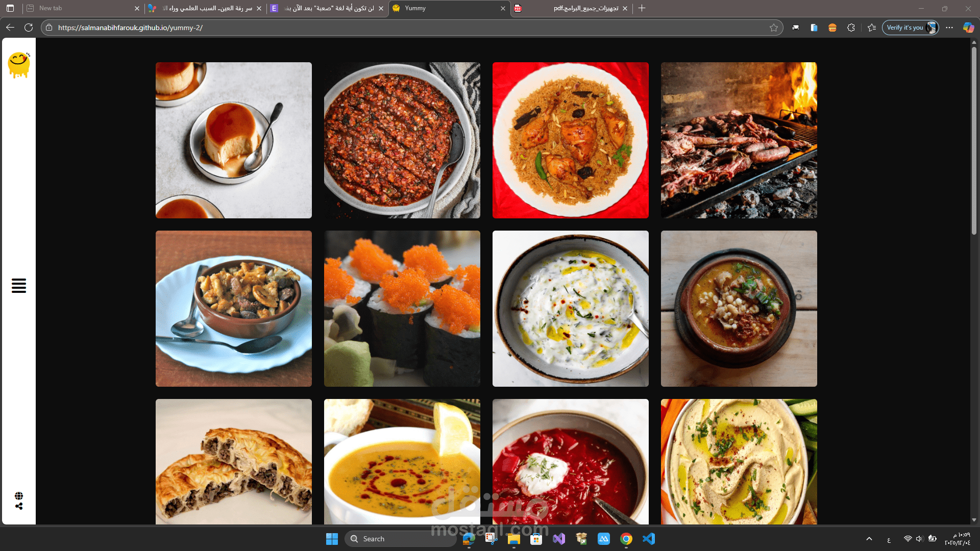The width and height of the screenshot is (980, 551).
Task: Open the package box app in the taskbar
Action: (581, 539)
